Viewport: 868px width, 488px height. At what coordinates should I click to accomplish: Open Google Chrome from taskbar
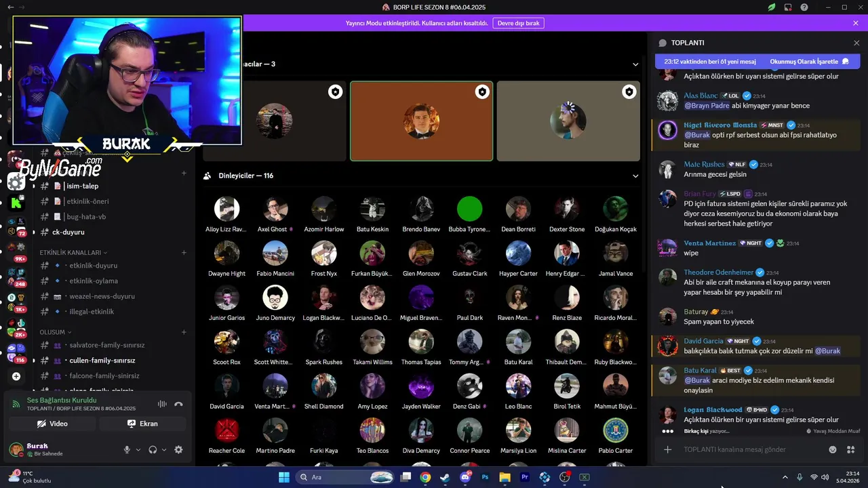point(425,477)
